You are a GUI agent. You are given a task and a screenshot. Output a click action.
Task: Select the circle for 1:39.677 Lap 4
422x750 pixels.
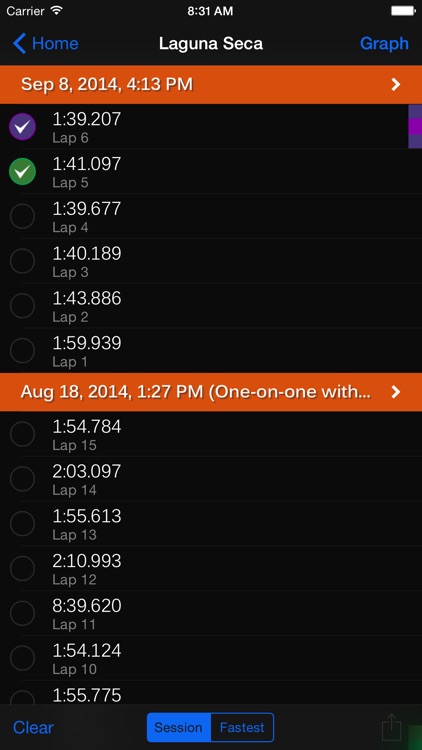pyautogui.click(x=22, y=216)
